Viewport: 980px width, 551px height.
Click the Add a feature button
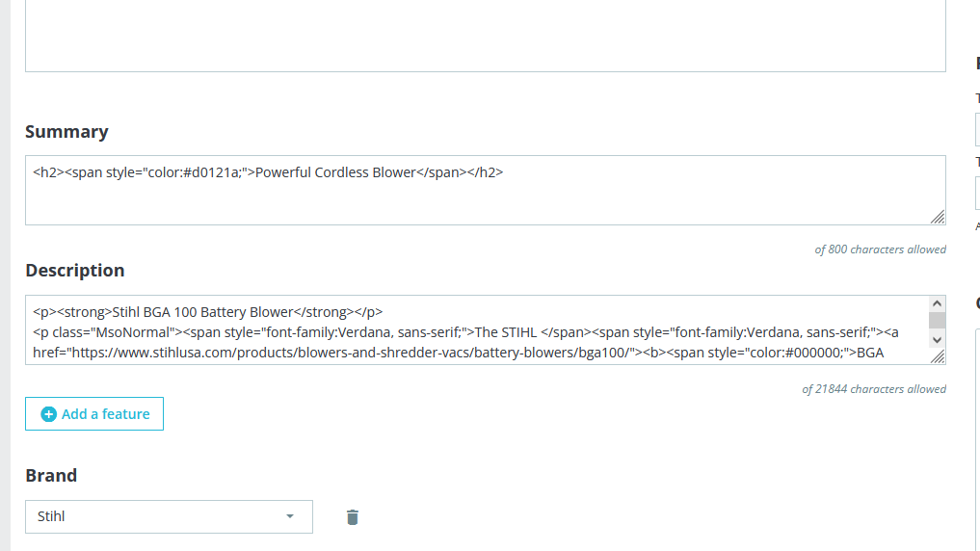point(94,413)
